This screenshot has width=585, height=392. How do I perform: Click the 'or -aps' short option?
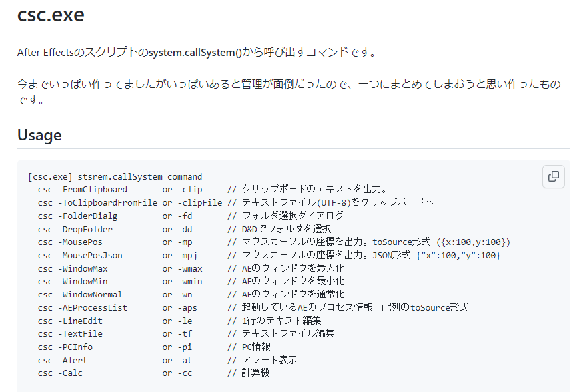179,308
